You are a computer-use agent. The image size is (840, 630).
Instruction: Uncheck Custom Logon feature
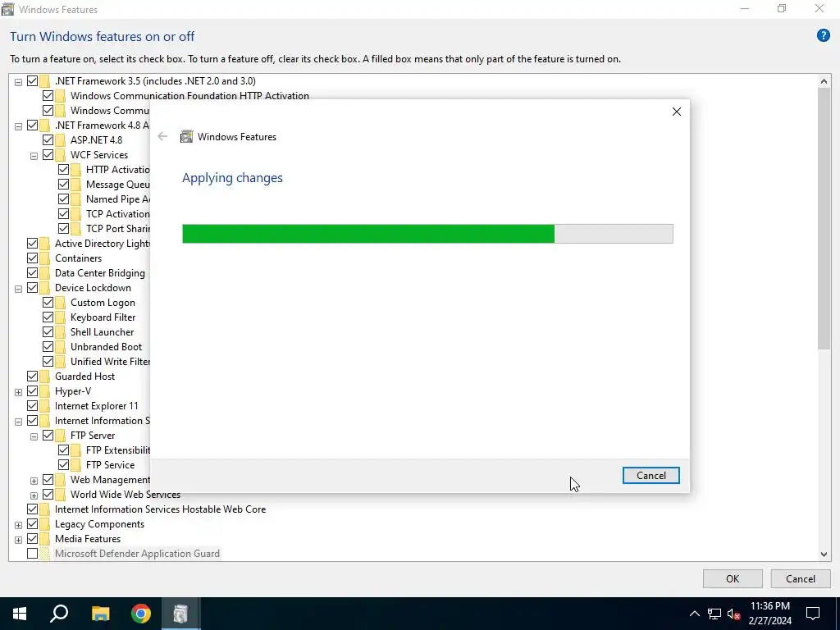coord(48,303)
